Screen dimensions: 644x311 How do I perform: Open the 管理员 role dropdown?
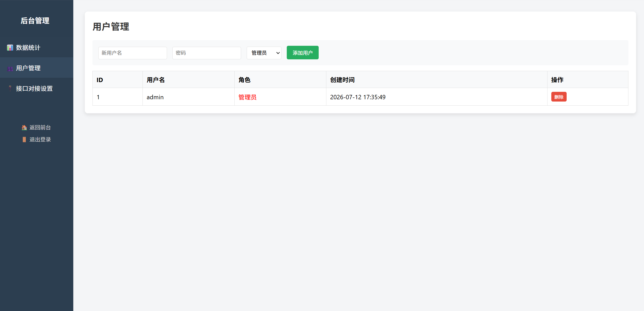[264, 53]
